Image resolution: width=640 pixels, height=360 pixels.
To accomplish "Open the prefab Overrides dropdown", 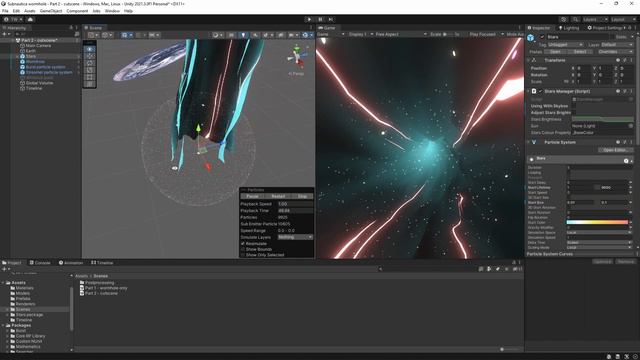I will (616, 52).
